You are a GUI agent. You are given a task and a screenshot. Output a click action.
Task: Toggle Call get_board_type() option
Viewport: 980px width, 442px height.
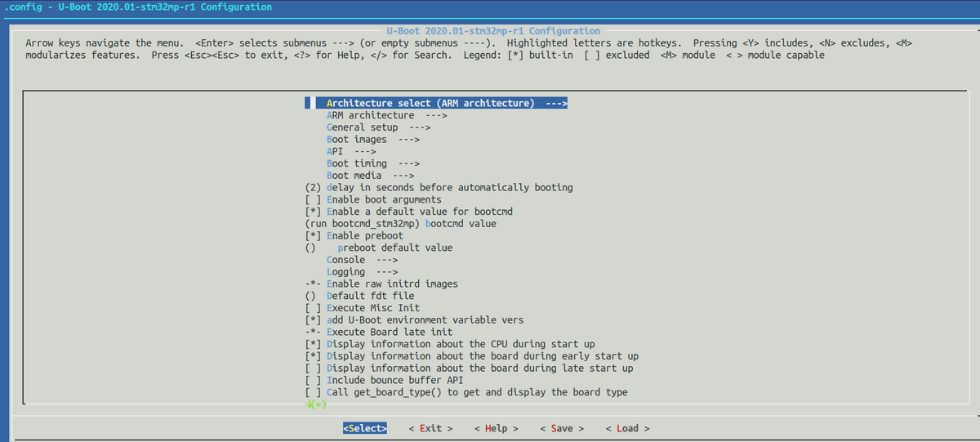466,392
